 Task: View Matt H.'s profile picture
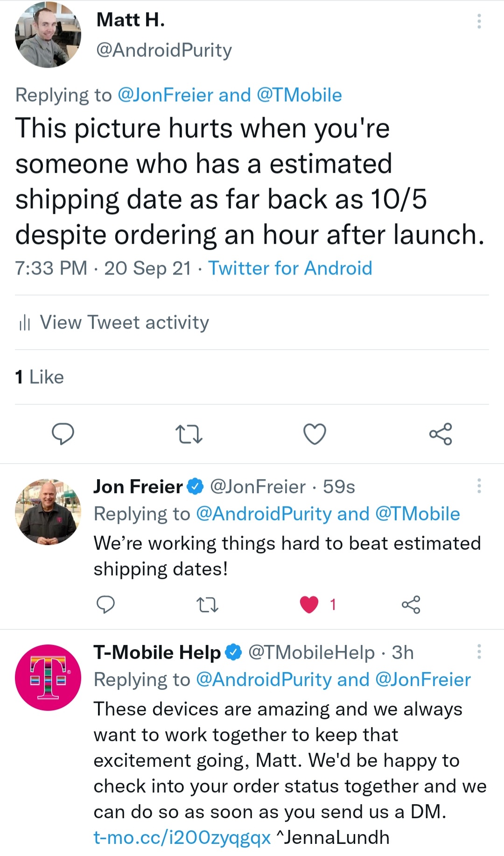click(48, 35)
